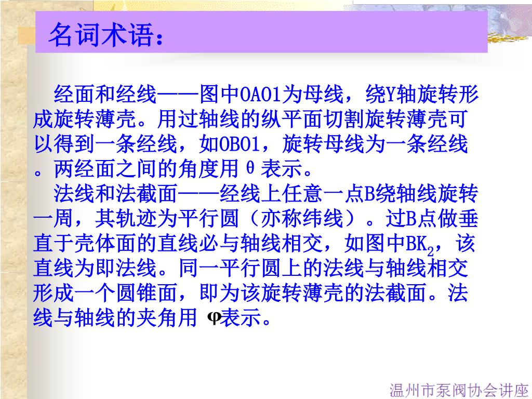Click the text 图中OAO1为母线
Viewport: 532px width, 399px height.
[x=271, y=94]
